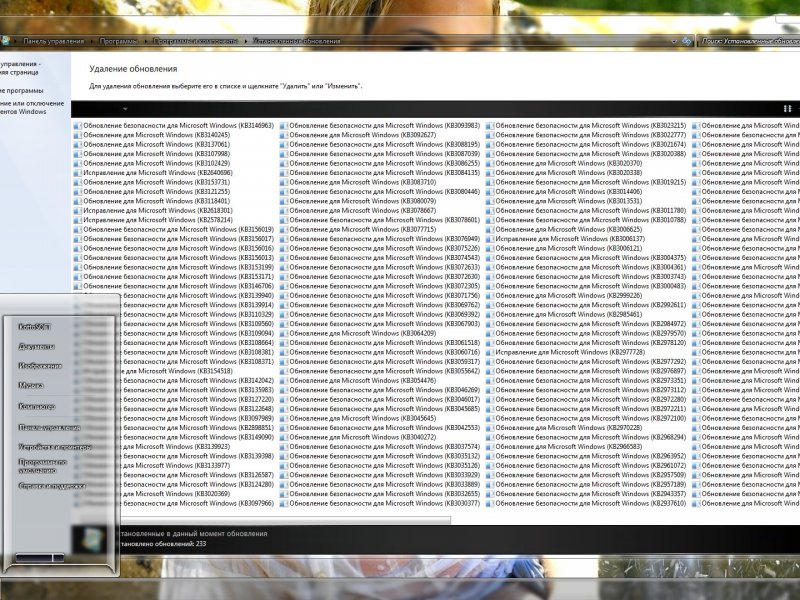Open Панель управления in the Start menu
Screen dimensions: 800x600
(49, 428)
